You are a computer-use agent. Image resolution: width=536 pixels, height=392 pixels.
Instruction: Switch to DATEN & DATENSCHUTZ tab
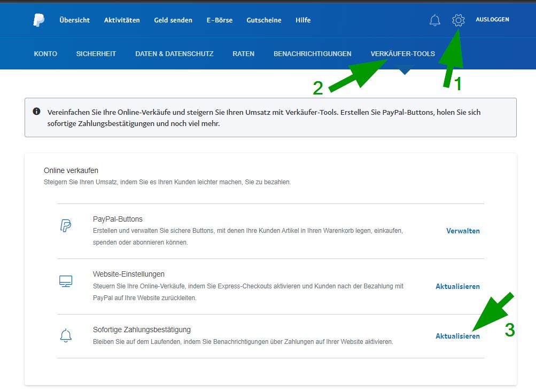pos(174,53)
